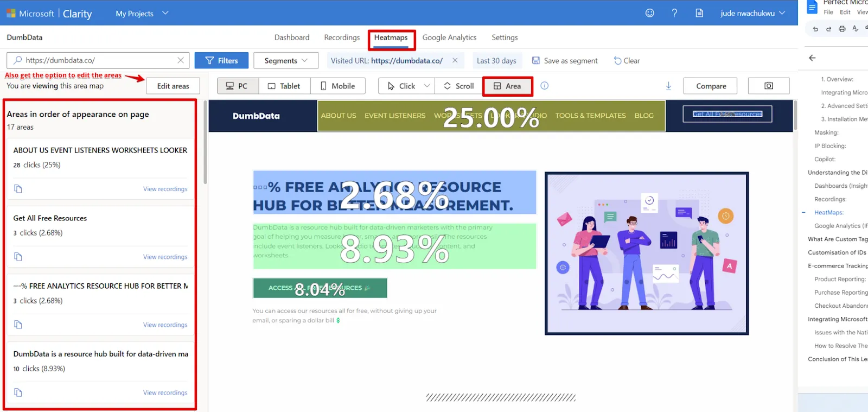View recordings for DumbData is a resource
Image resolution: width=868 pixels, height=412 pixels.
point(165,392)
